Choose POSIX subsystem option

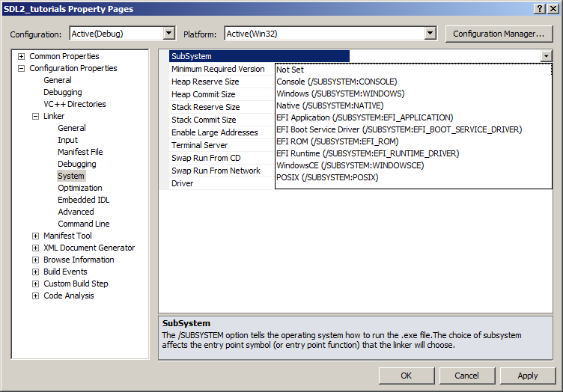pyautogui.click(x=413, y=177)
